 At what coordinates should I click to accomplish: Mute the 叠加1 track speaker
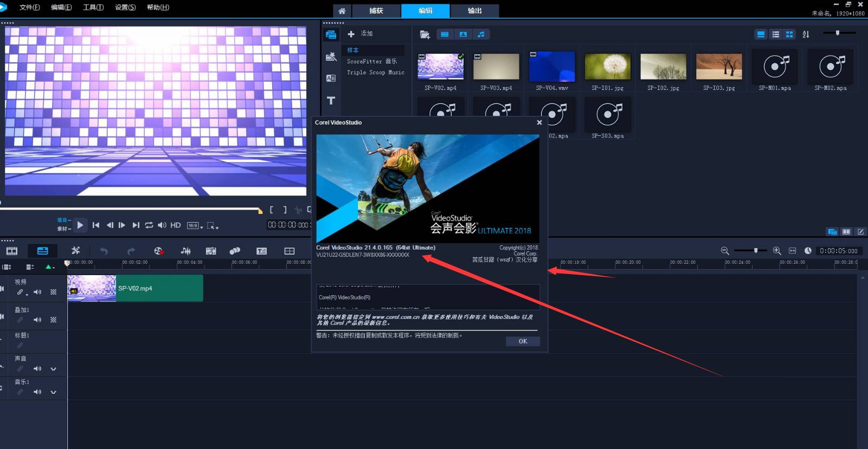click(37, 320)
